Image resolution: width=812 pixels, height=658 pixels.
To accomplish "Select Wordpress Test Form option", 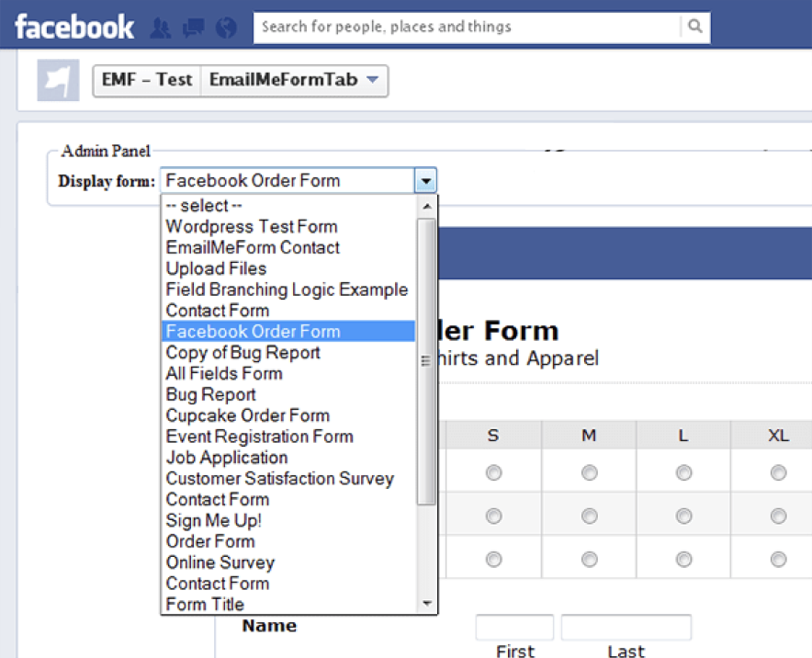I will (288, 227).
